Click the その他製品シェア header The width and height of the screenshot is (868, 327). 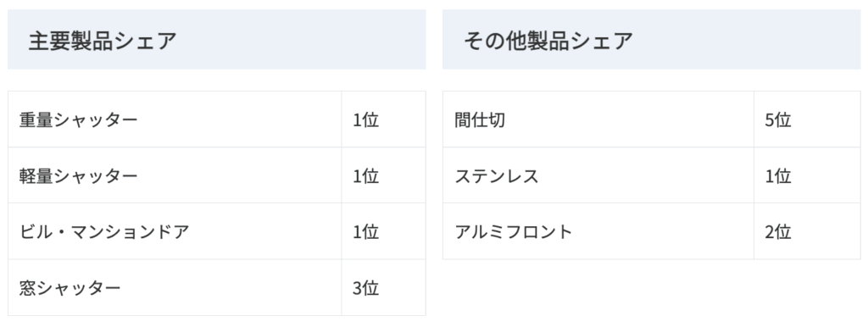pos(548,41)
